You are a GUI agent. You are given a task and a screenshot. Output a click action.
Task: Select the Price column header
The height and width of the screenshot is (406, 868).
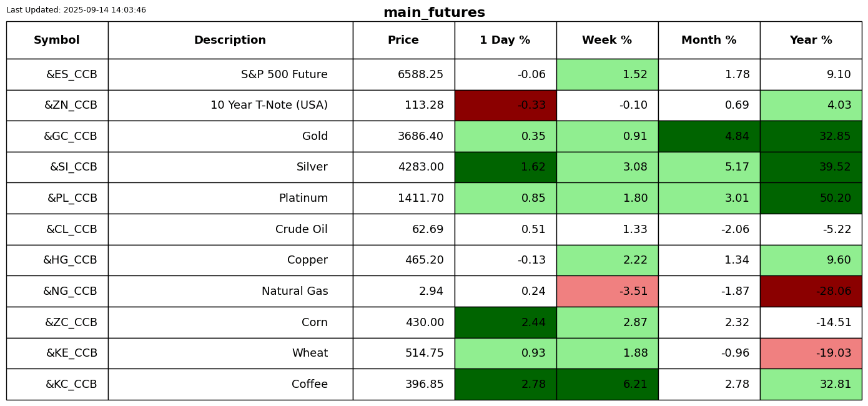(x=403, y=40)
